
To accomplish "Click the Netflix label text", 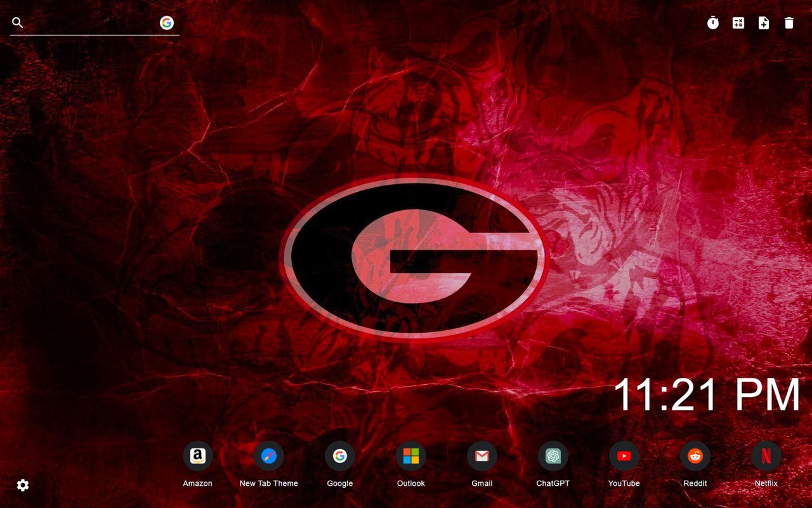I will tap(766, 483).
